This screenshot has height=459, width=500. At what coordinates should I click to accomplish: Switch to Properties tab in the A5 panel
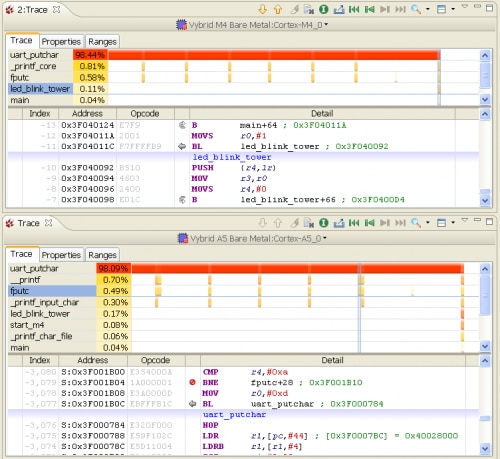click(61, 255)
